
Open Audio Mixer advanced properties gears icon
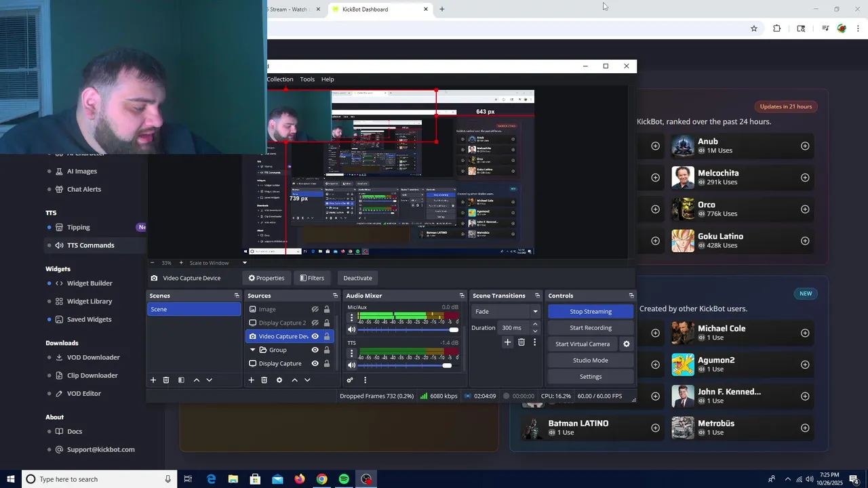click(350, 380)
